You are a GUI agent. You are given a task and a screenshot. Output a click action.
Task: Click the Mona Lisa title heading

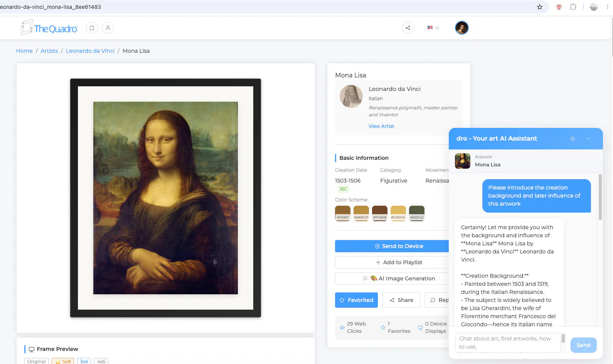point(350,75)
